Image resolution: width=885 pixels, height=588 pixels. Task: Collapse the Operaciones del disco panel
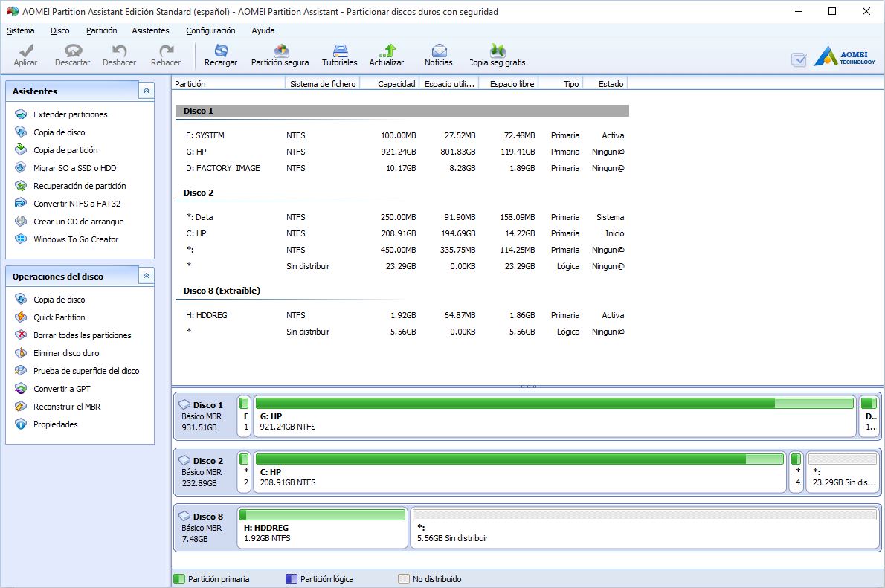tap(147, 276)
